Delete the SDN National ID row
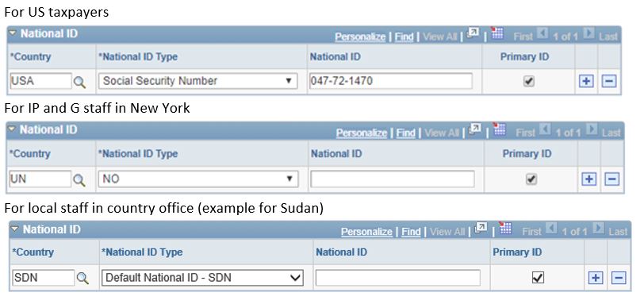The image size is (644, 304). coord(618,278)
